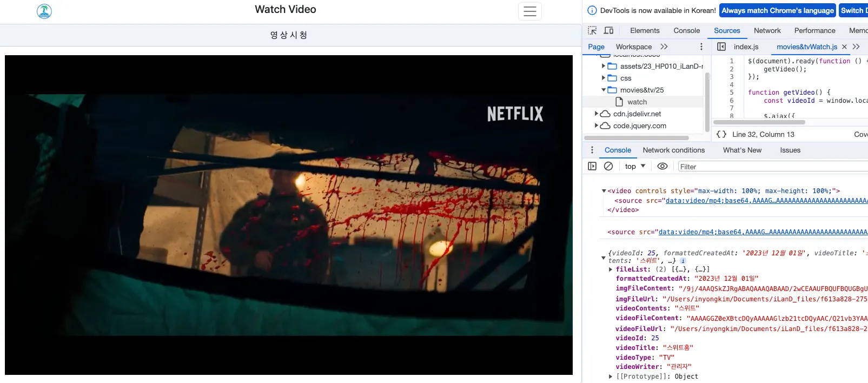Viewport: 868px width, 383px height.
Task: Open the Issues drawer tab
Action: coord(790,150)
